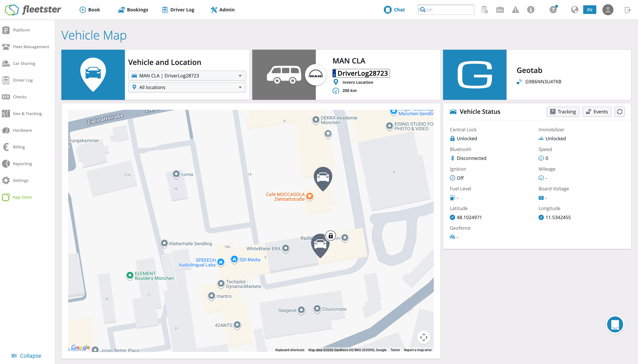This screenshot has height=364, width=638.
Task: Click the fleetster logo
Action: [33, 10]
